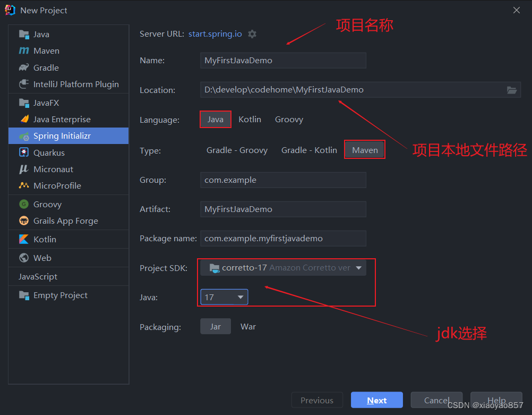Click the green Groovy G icon
Image resolution: width=532 pixels, height=415 pixels.
coord(24,204)
